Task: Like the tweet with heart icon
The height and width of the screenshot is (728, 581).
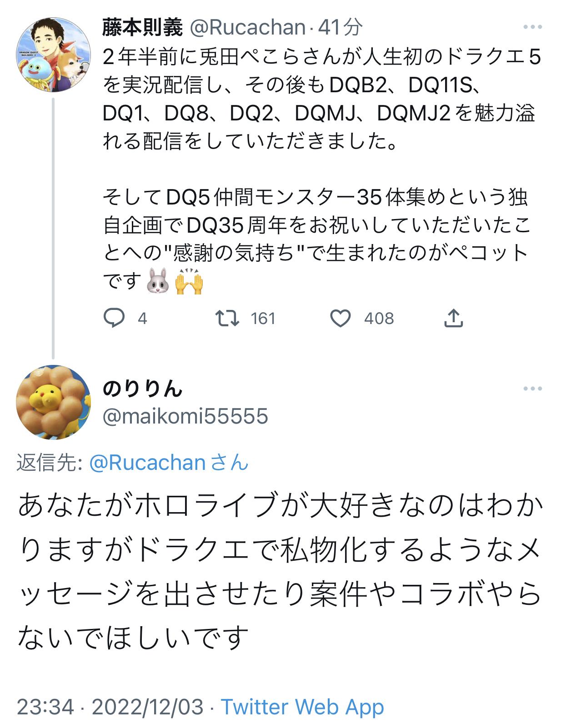Action: click(x=340, y=318)
